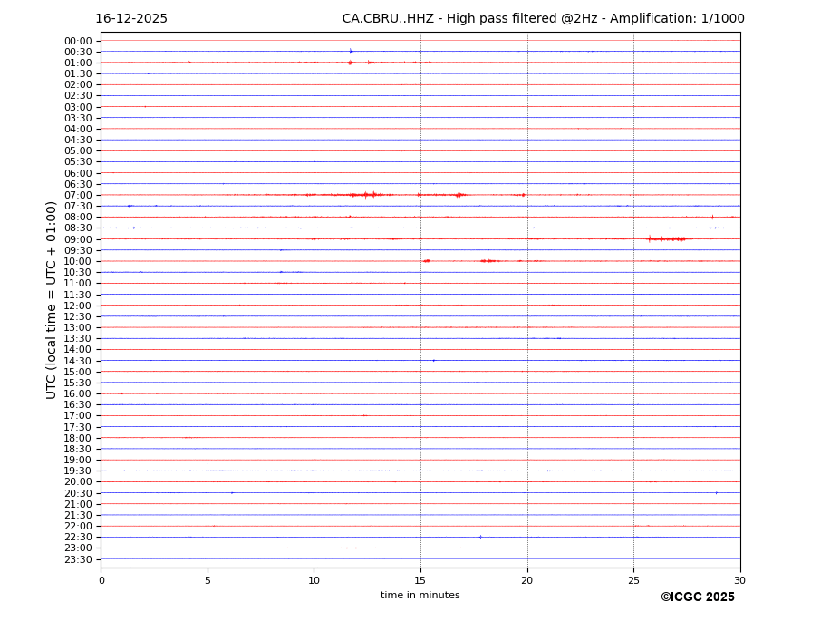Select the 07:00 row time label
840x631 pixels.
[x=78, y=195]
